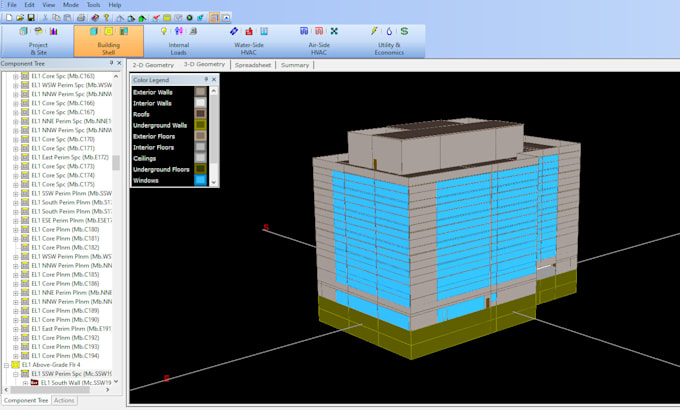Click the green house wizard icon
Screen dimensions: 680x410
(142, 18)
